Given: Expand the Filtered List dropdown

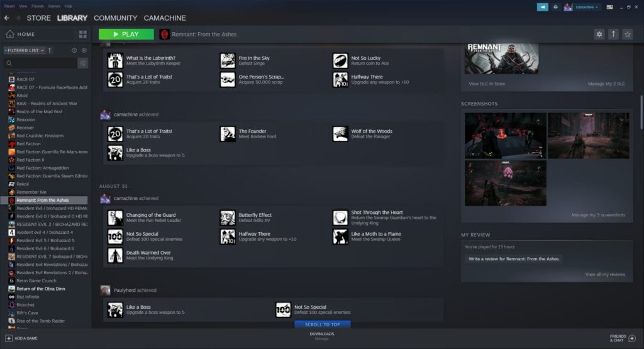Looking at the screenshot, I should pyautogui.click(x=24, y=50).
